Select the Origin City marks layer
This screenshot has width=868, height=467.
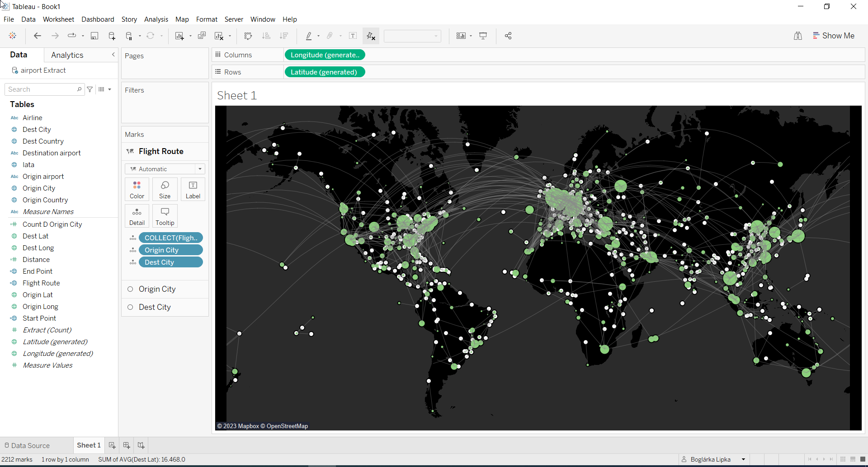coord(157,289)
